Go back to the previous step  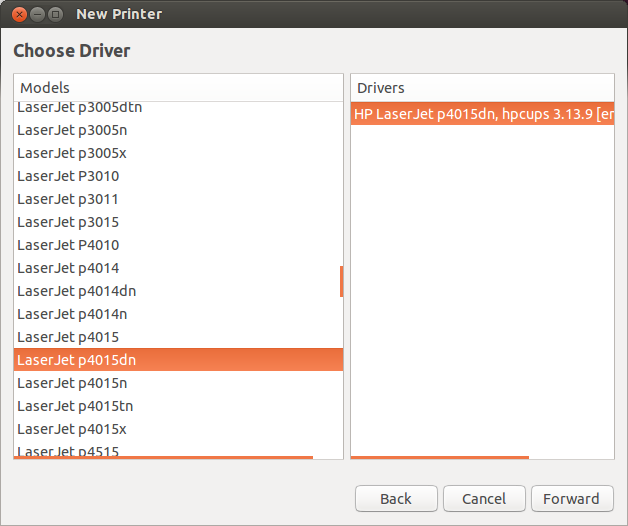pos(396,499)
